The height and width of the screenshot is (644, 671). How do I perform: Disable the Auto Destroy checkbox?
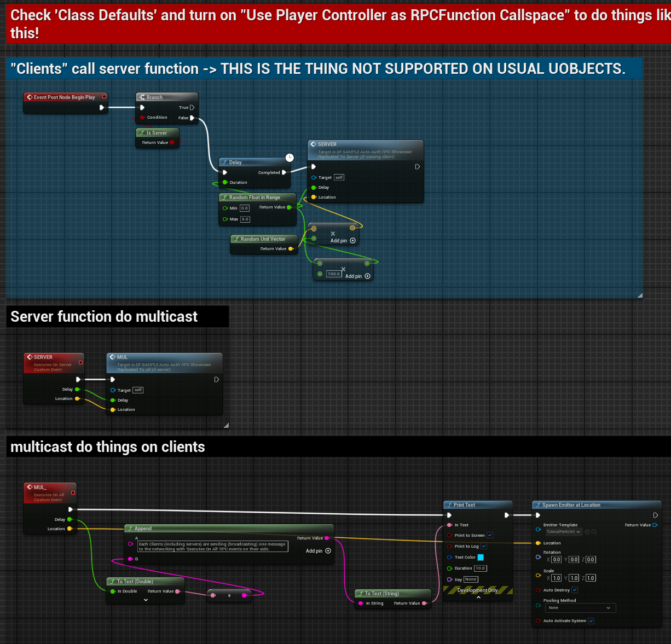(x=575, y=590)
